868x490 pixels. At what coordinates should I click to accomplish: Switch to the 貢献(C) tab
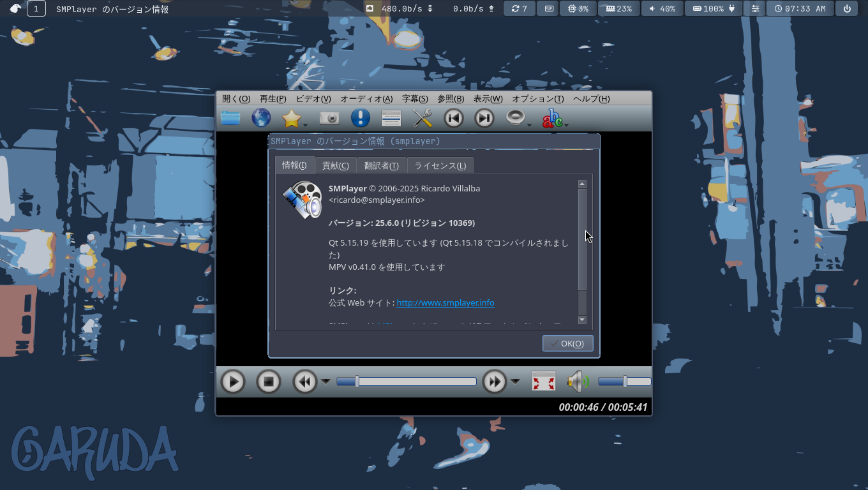tap(336, 166)
